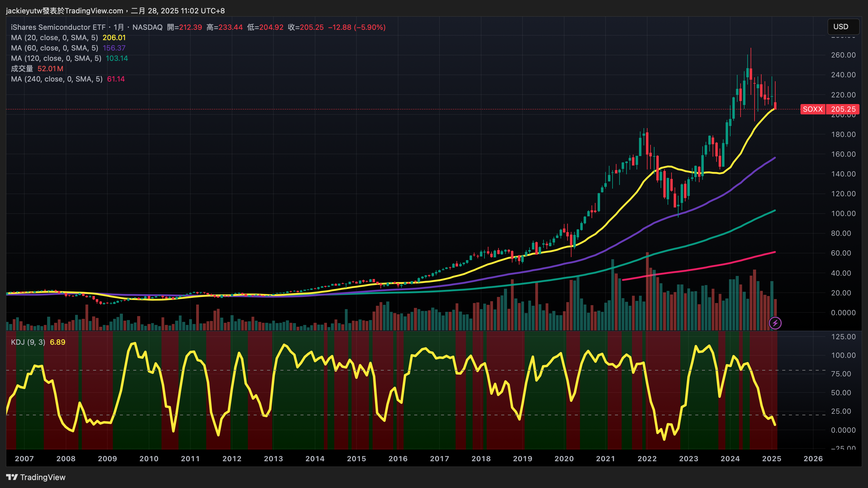Click the 成交量 volume indicator legend
The height and width of the screenshot is (488, 868).
pyautogui.click(x=22, y=69)
